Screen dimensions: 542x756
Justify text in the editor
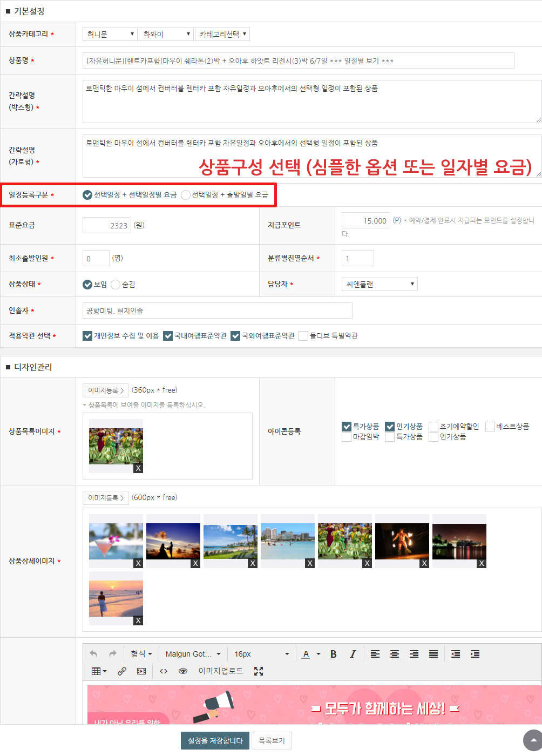(433, 654)
